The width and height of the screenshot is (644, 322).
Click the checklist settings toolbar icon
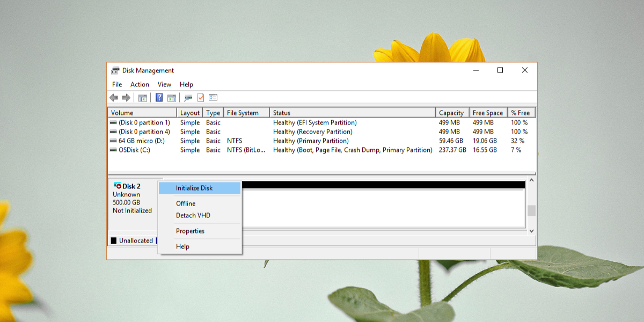pos(213,98)
